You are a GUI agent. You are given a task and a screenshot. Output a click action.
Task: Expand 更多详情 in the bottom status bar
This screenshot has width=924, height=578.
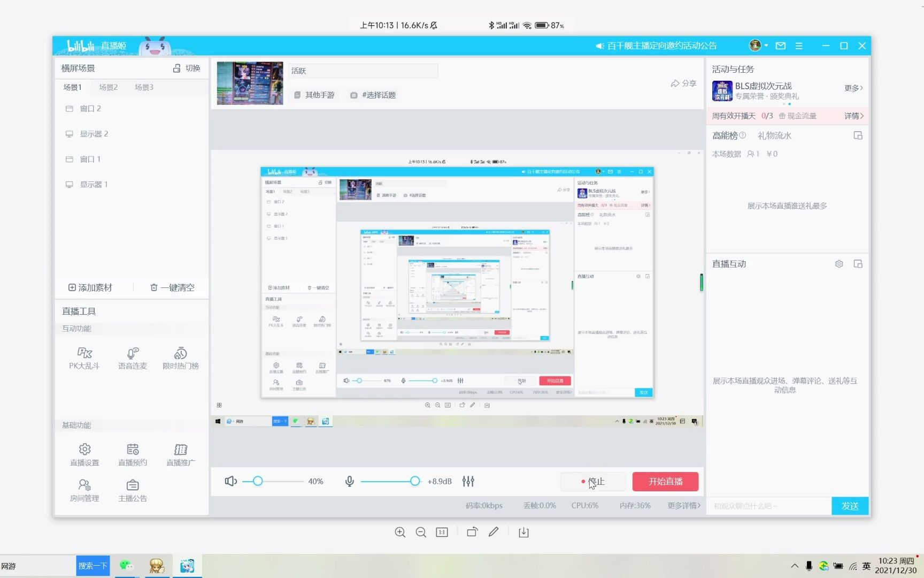click(x=683, y=505)
